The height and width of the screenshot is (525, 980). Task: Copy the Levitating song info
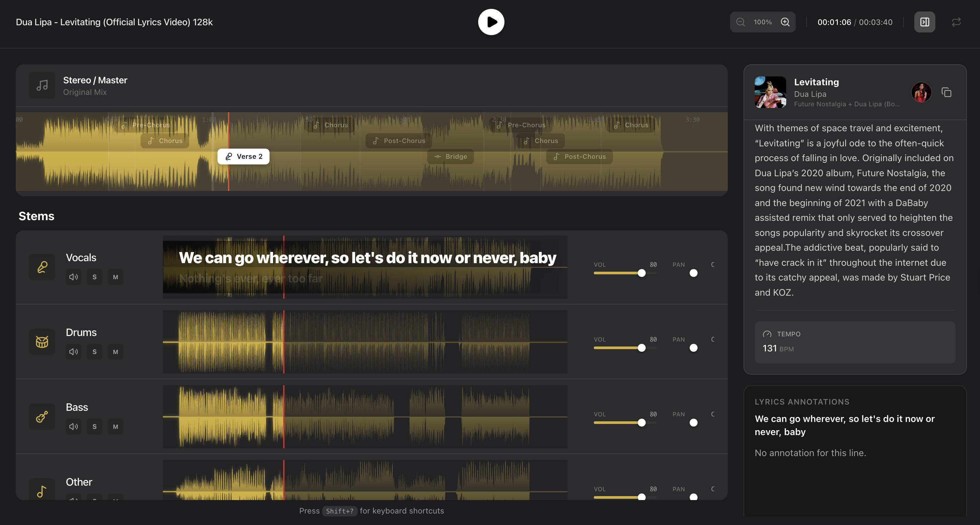947,93
